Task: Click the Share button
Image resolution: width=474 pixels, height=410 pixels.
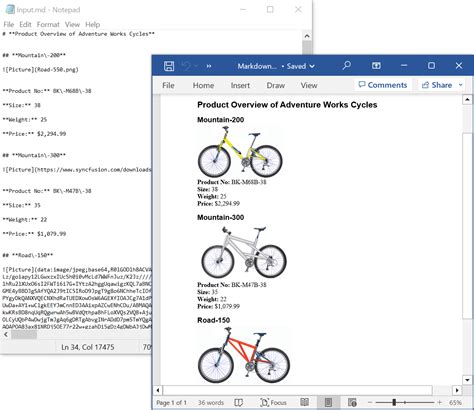Action: [437, 85]
